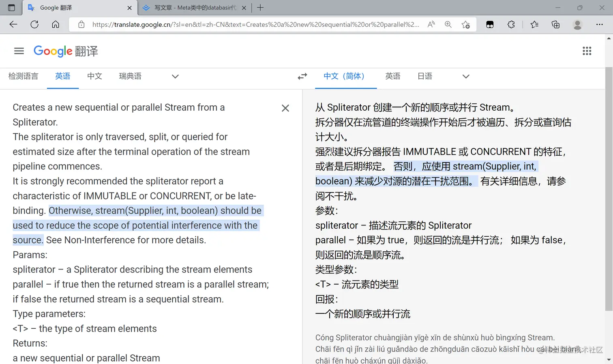This screenshot has height=364, width=613.
Task: Go back to the previous page
Action: coord(13,24)
